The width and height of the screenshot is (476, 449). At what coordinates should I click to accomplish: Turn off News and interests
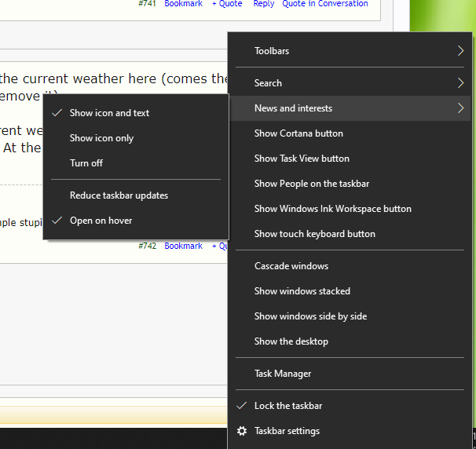click(86, 163)
